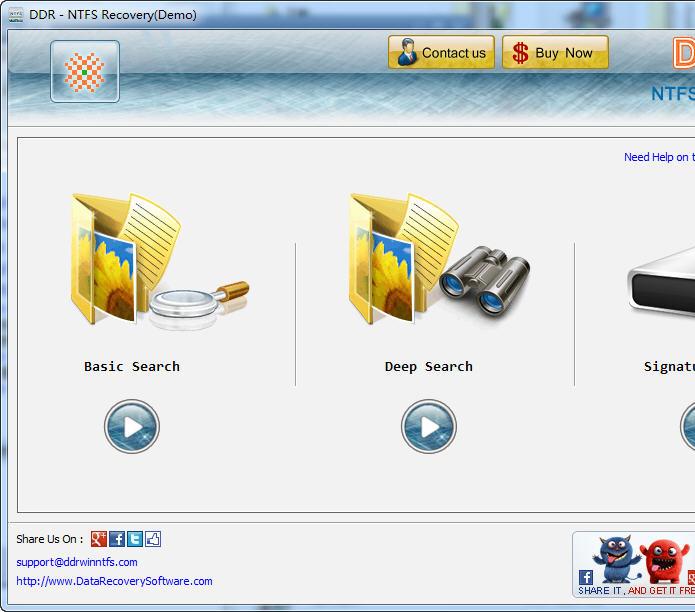The height and width of the screenshot is (612, 695).
Task: Open the www.DataRecoverySoftware.com website link
Action: pyautogui.click(x=114, y=581)
